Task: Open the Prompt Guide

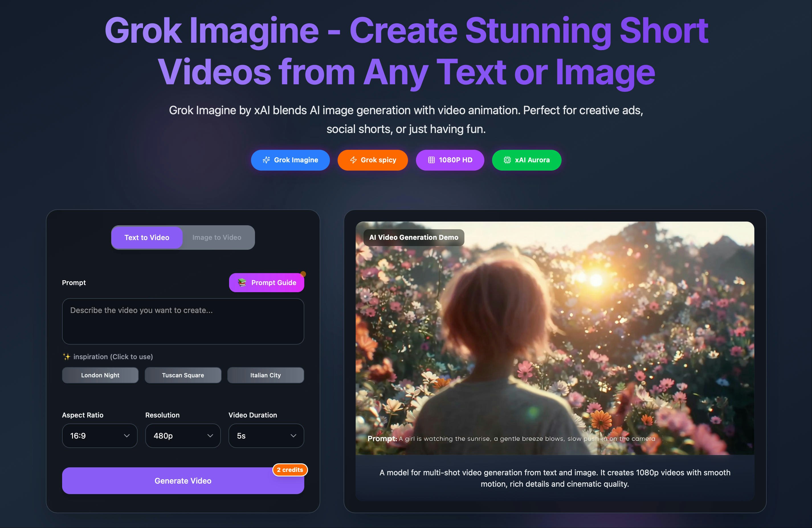Action: coord(266,283)
